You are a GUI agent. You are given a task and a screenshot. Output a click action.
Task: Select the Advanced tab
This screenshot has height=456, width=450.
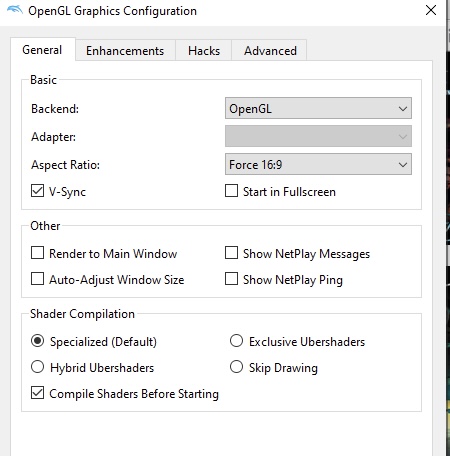(x=270, y=51)
